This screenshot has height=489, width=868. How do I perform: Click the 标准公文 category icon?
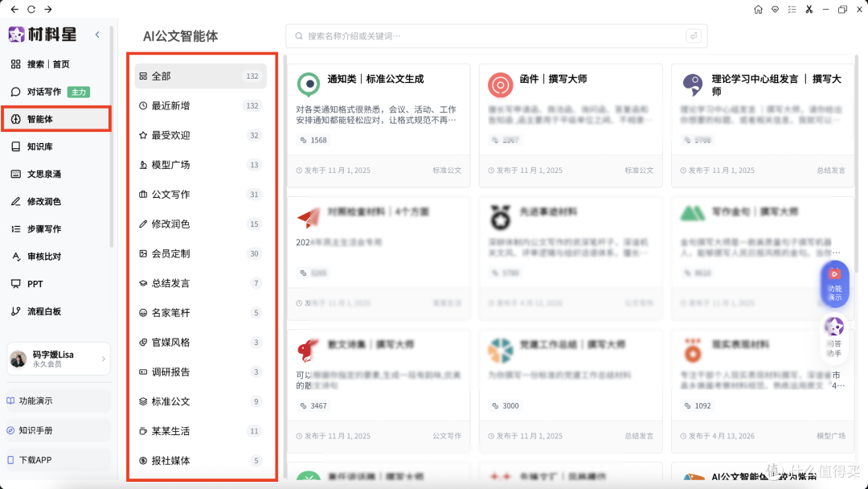143,401
